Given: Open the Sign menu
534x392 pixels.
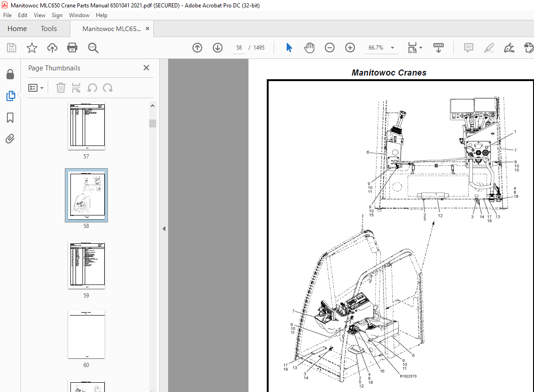Looking at the screenshot, I should point(57,15).
